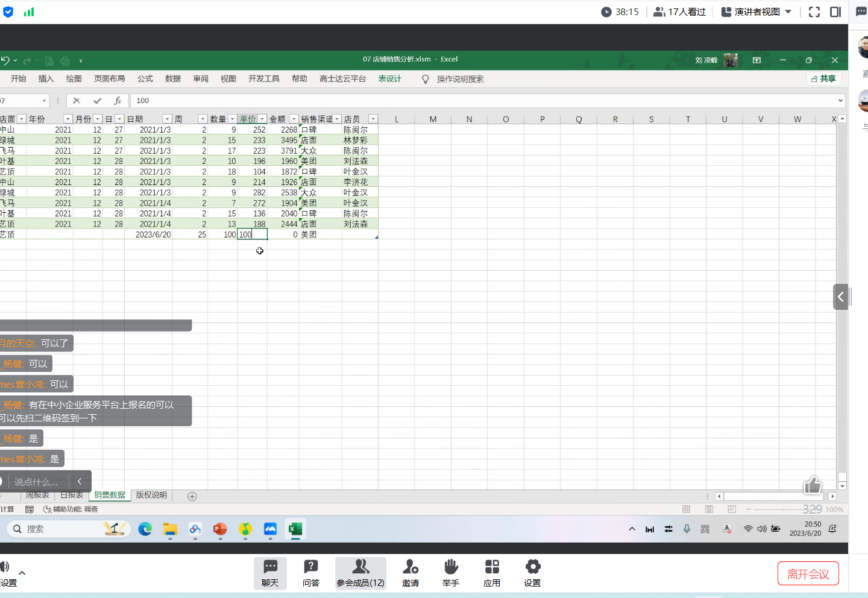This screenshot has height=598, width=868.
Task: Open QQ Music icon in the taskbar
Action: (245, 529)
